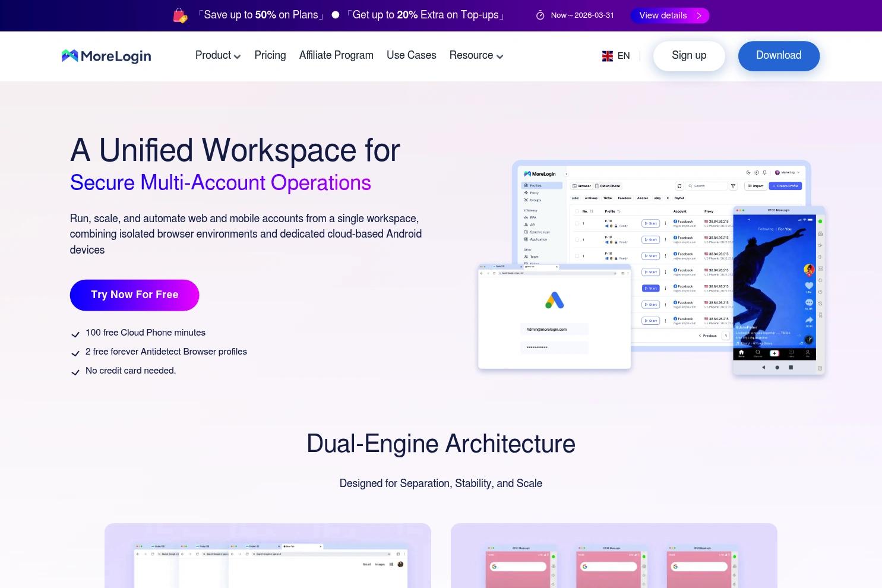The image size is (882, 588).
Task: Click the "Save up to 50% on Plans" banner text
Action: [x=261, y=15]
